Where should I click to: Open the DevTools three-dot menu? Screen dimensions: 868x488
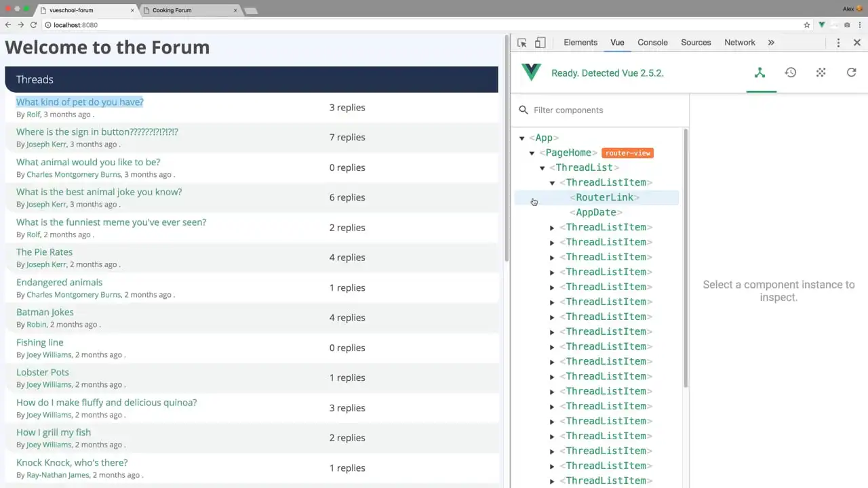point(838,43)
